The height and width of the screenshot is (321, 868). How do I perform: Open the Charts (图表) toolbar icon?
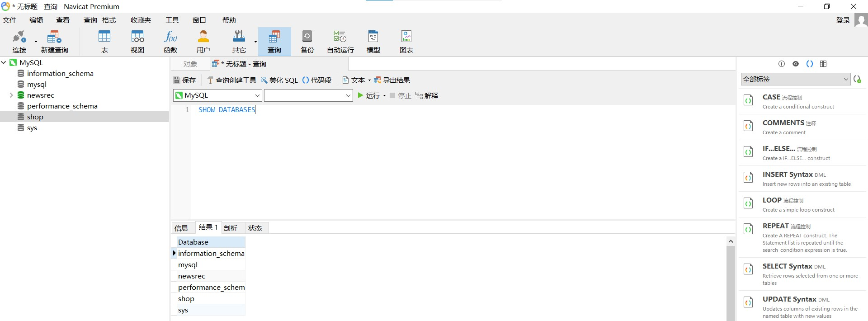pos(406,41)
